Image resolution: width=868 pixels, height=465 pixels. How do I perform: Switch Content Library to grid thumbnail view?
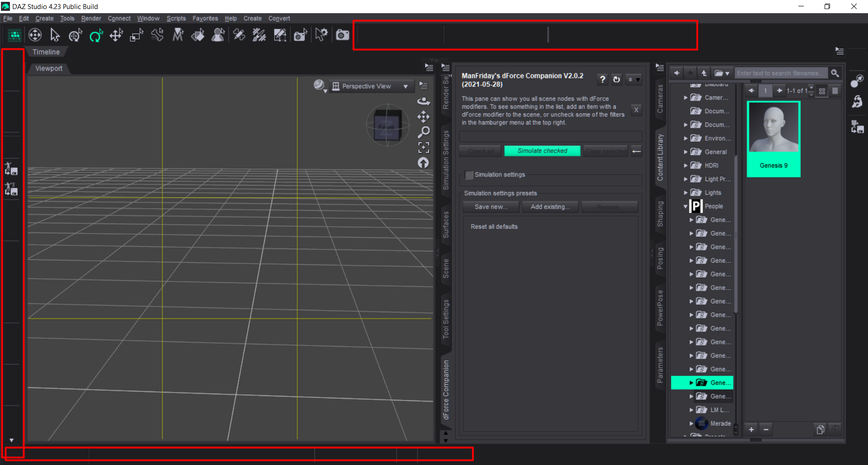click(x=822, y=91)
